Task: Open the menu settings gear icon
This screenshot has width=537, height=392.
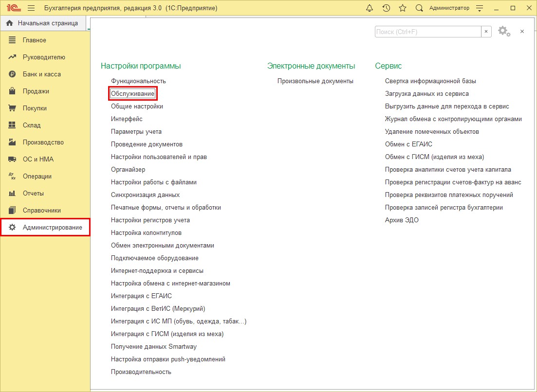Action: (504, 32)
